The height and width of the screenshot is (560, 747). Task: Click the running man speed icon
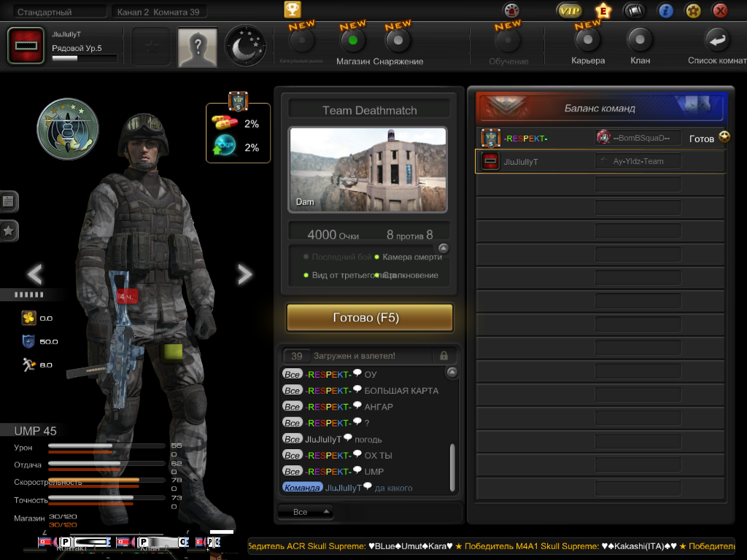(x=29, y=365)
